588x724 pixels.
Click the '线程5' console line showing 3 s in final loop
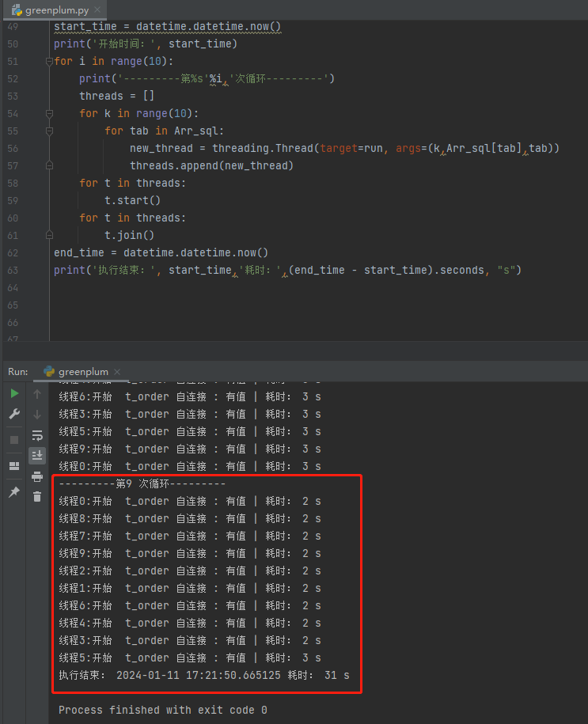click(x=189, y=658)
